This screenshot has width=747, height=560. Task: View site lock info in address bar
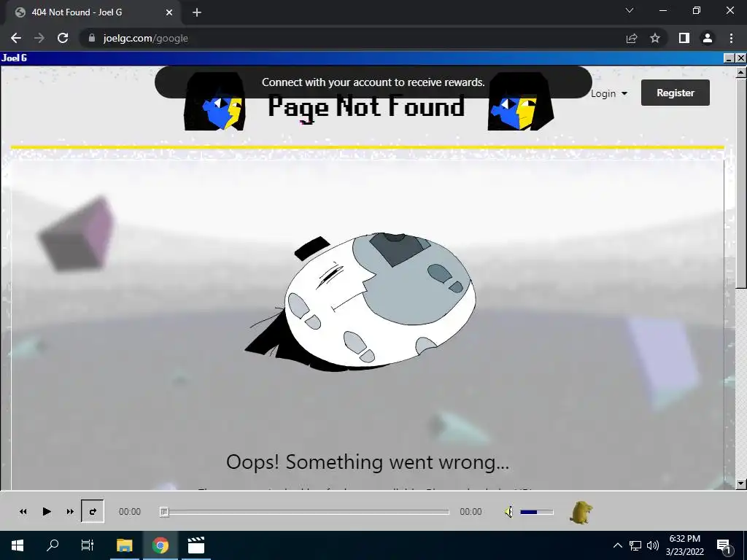[x=92, y=38]
